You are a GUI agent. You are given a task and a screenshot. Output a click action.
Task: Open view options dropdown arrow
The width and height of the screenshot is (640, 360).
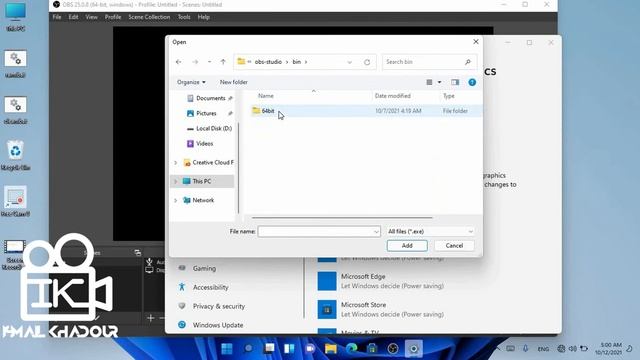click(x=440, y=82)
